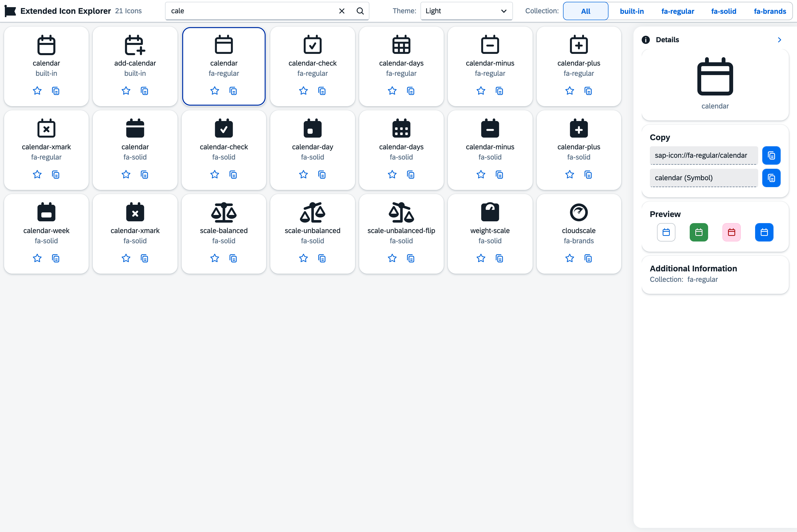Image resolution: width=797 pixels, height=532 pixels.
Task: Select the scale-unbalanced-flip icon card
Action: click(401, 234)
